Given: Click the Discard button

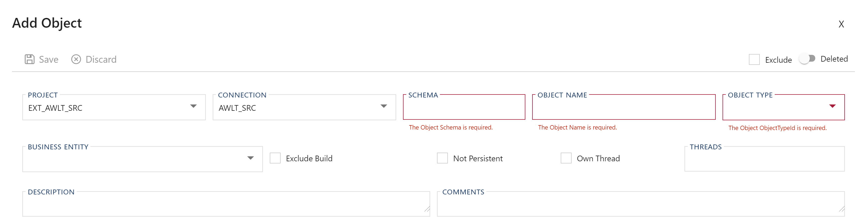Looking at the screenshot, I should coord(101,59).
